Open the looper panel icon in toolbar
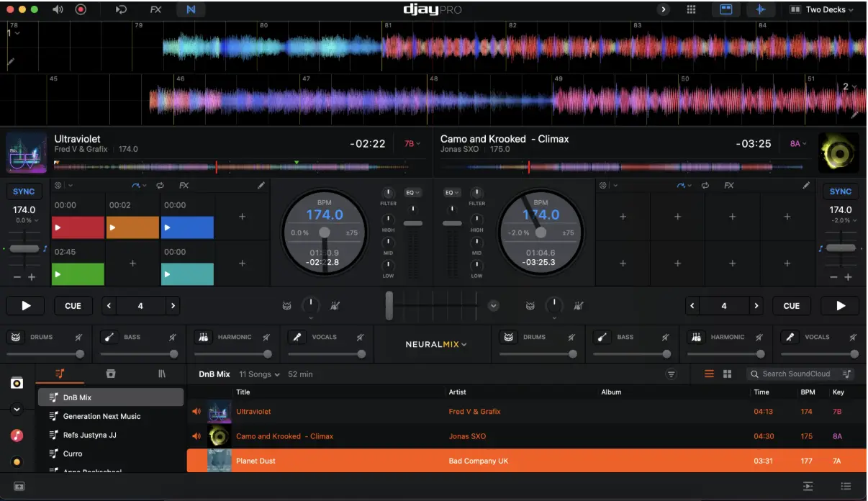Viewport: 868px width, 501px height. pyautogui.click(x=122, y=9)
